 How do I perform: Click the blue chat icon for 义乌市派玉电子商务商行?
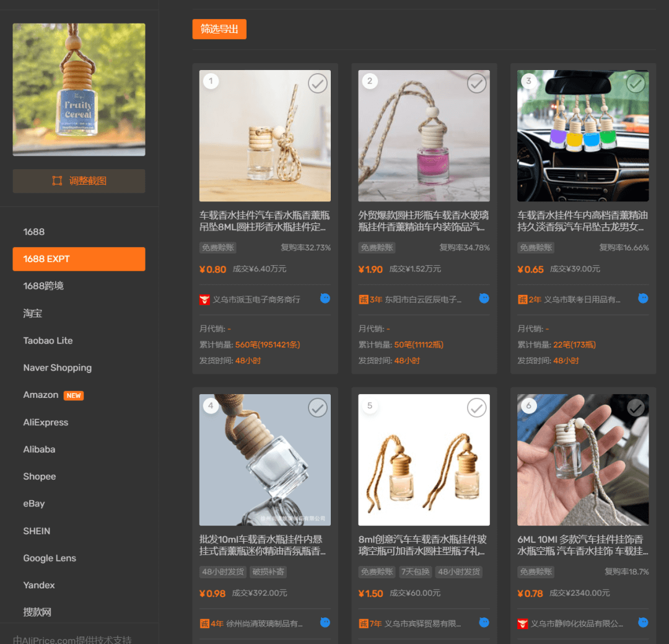(325, 299)
